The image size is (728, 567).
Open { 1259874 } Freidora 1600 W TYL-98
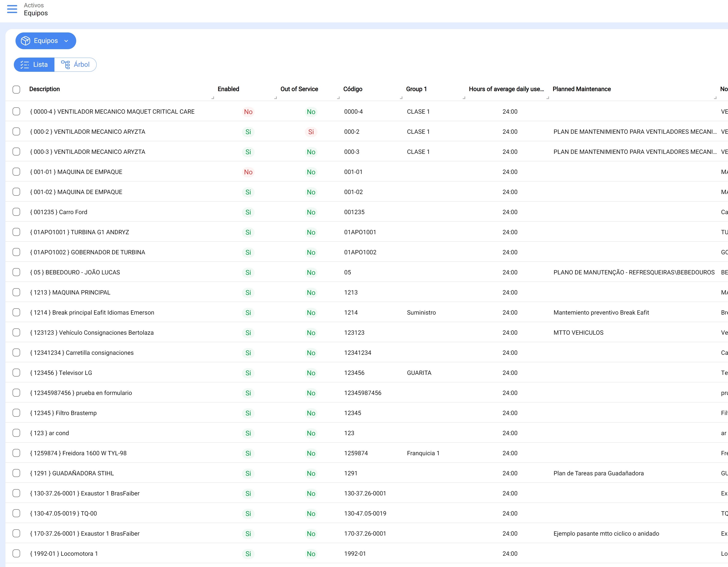78,453
